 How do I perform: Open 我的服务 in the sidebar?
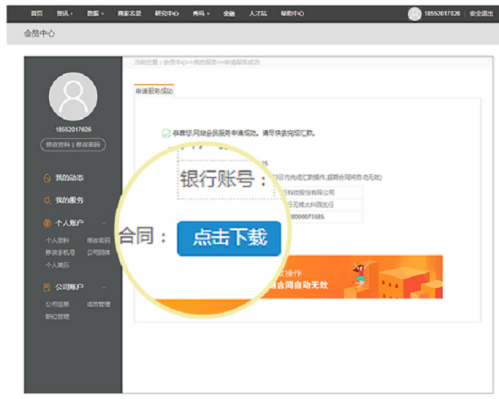(x=69, y=200)
